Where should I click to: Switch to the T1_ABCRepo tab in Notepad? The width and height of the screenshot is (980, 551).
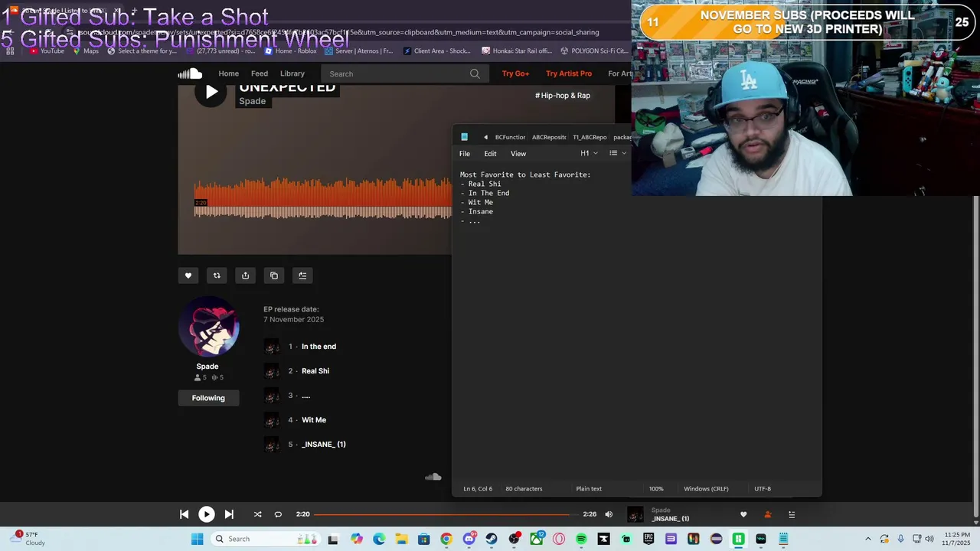(590, 138)
